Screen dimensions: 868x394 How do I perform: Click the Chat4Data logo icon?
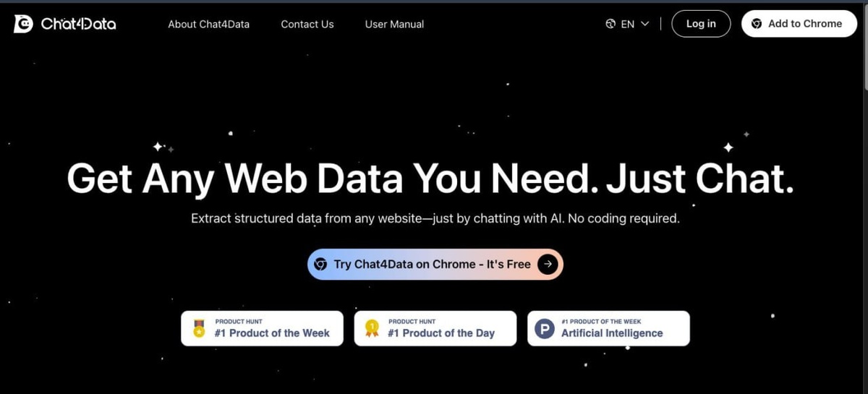point(23,24)
